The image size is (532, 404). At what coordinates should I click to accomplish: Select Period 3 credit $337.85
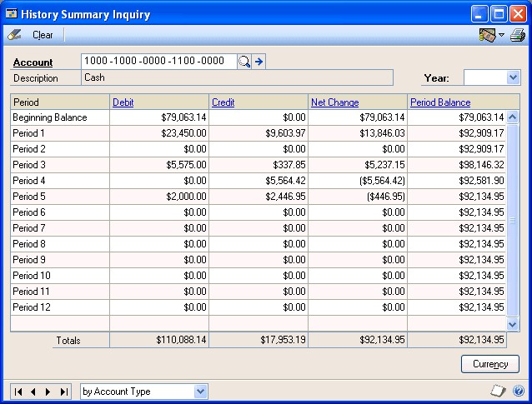[289, 165]
